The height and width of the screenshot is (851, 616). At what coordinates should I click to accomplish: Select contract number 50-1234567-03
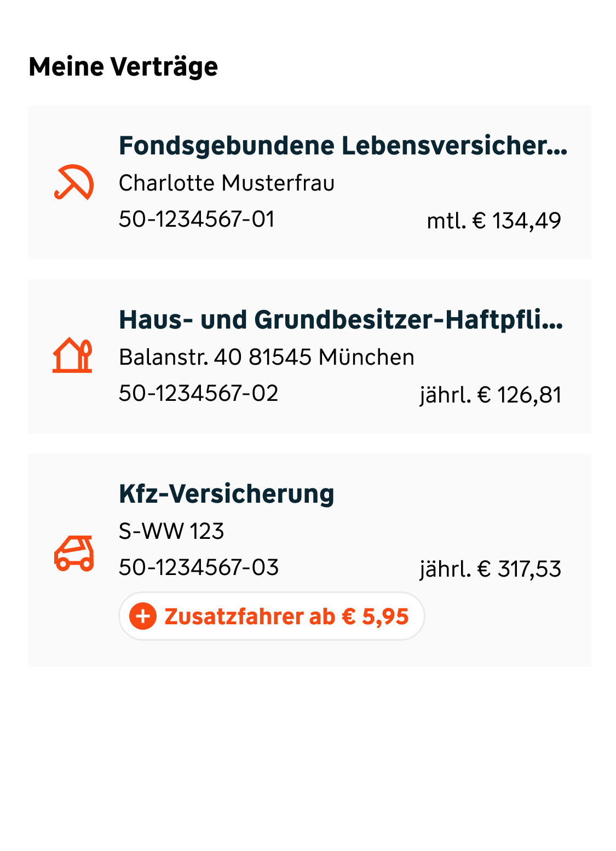pos(198,568)
